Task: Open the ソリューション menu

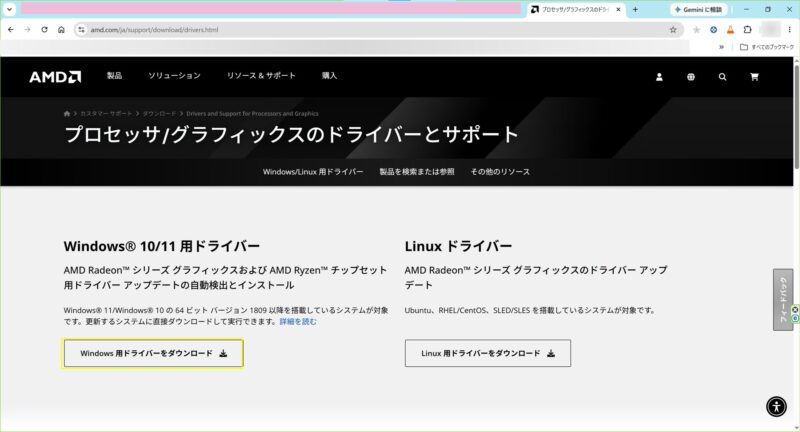Action: tap(174, 75)
